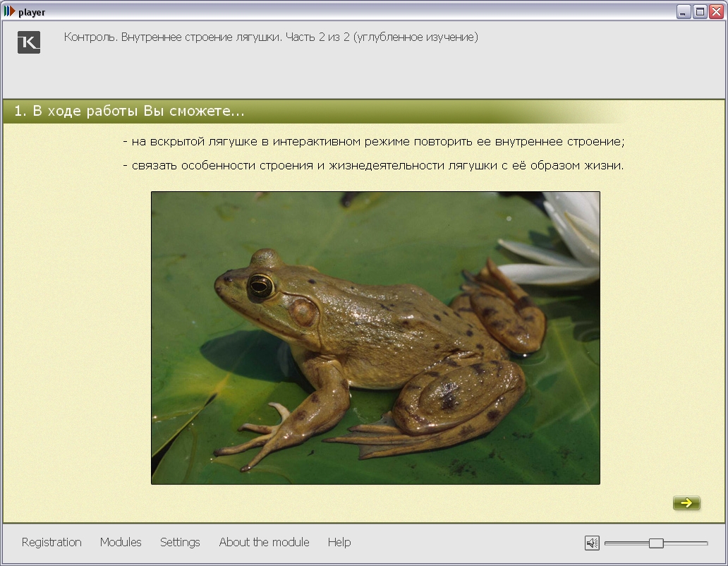Mute sound with the speaker icon
This screenshot has height=566, width=728.
point(592,543)
